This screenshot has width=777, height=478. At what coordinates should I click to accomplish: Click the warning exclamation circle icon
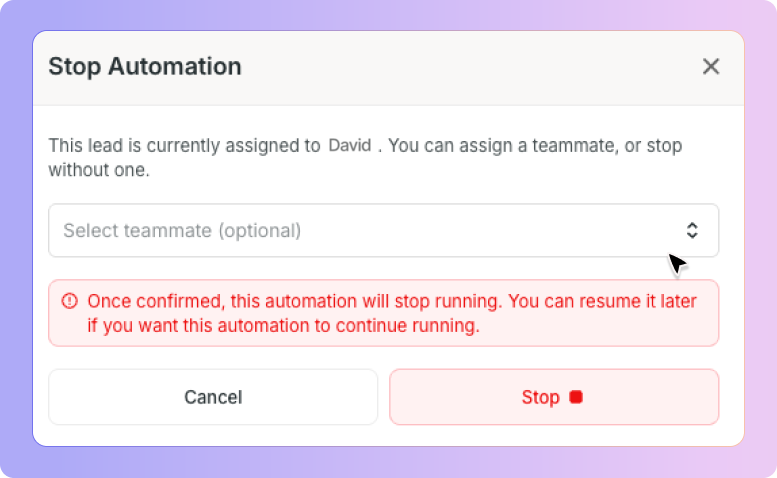(x=69, y=301)
